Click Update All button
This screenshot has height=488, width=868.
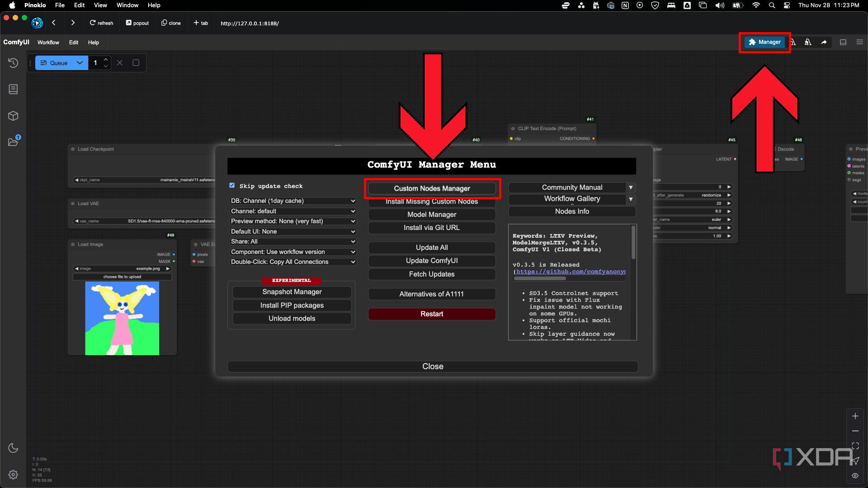[x=432, y=248]
